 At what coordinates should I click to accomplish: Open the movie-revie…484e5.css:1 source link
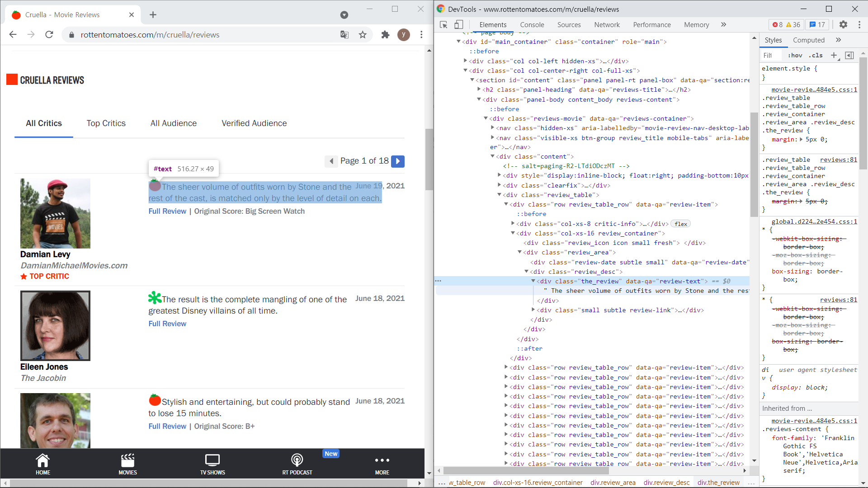point(814,89)
